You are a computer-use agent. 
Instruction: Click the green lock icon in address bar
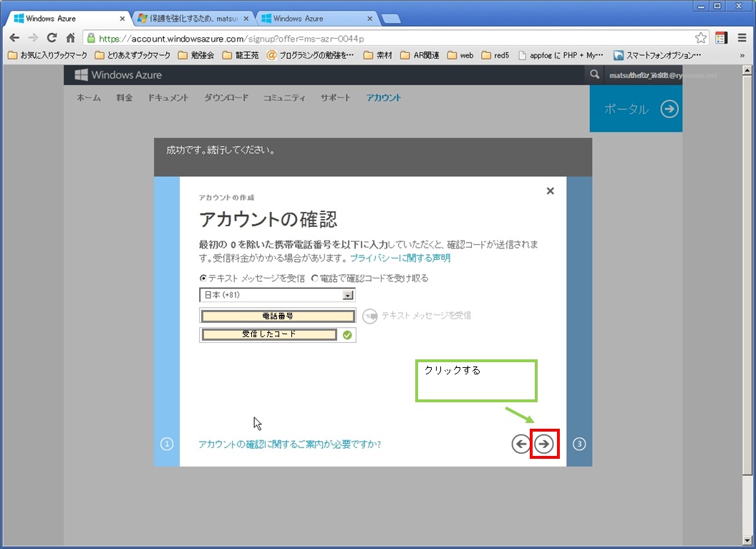click(91, 38)
